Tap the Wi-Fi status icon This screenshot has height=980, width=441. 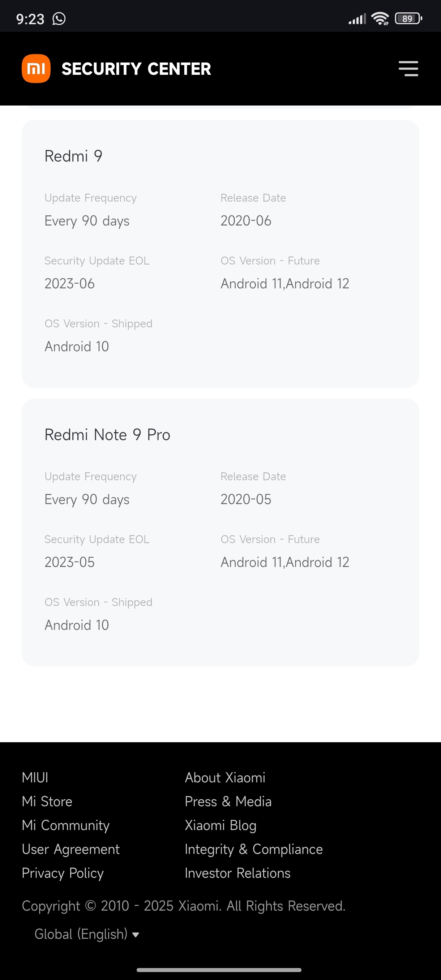click(380, 18)
